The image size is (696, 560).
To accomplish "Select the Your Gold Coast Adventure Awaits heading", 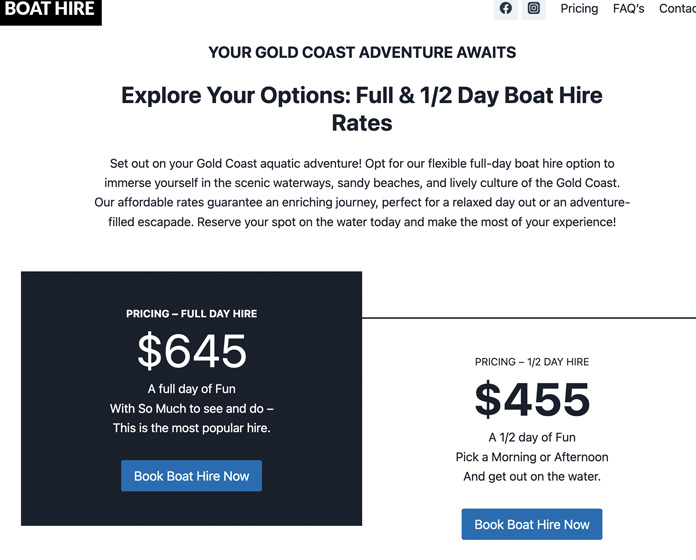I will pos(362,52).
